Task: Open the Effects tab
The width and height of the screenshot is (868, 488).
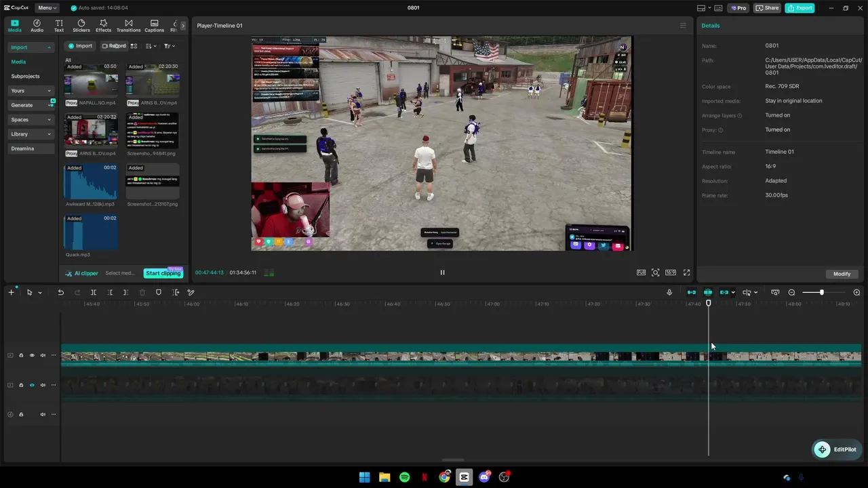Action: tap(104, 26)
